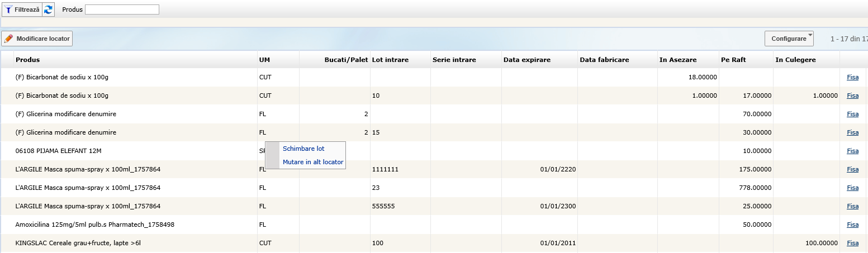Open Fisa link for first Bicarbonat row
868x253 pixels.
click(852, 77)
